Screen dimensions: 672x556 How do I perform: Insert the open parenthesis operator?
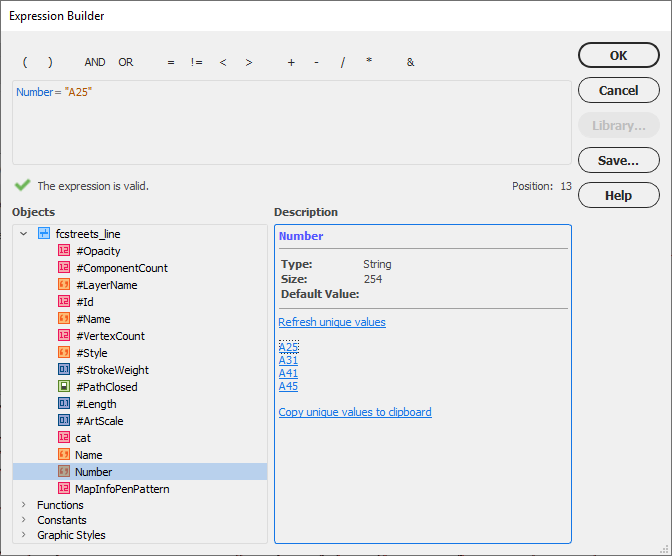25,62
